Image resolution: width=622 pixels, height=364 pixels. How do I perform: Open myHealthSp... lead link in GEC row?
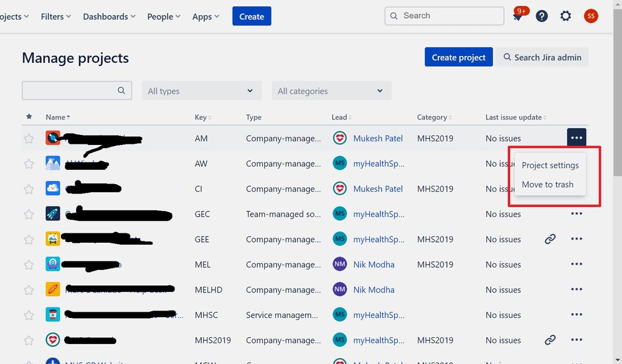(379, 214)
